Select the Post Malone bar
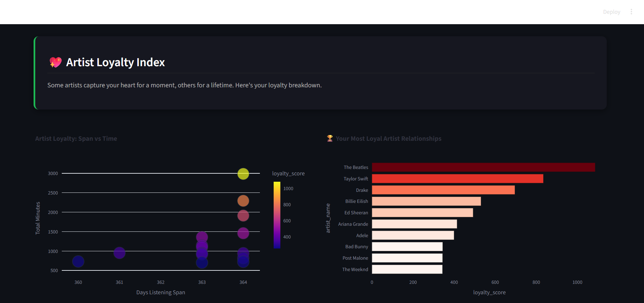This screenshot has height=303, width=644. (x=407, y=258)
